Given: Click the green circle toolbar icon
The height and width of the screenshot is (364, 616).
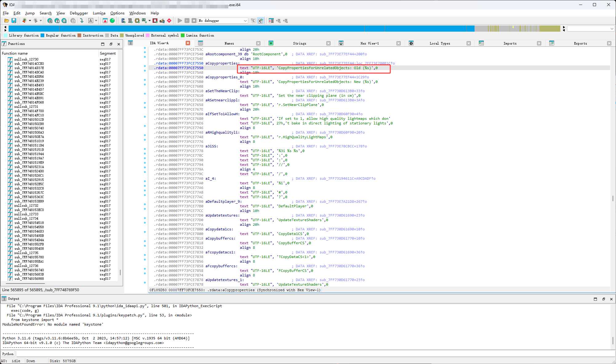Looking at the screenshot, I should point(112,21).
